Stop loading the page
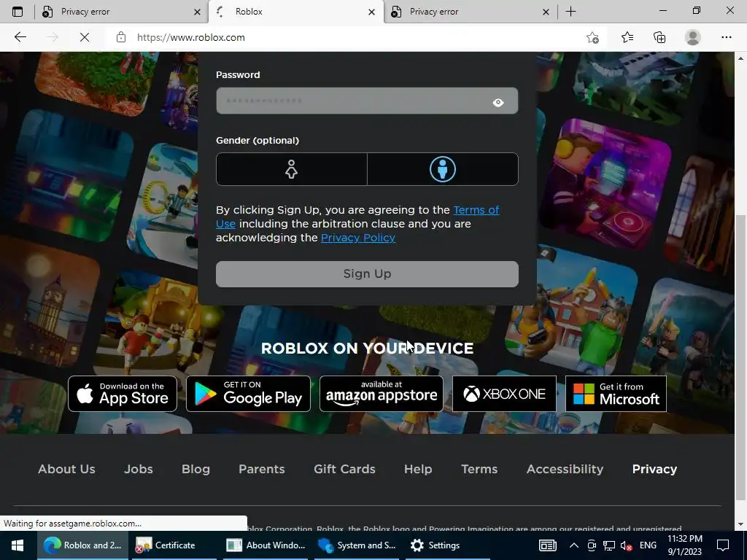 point(85,37)
